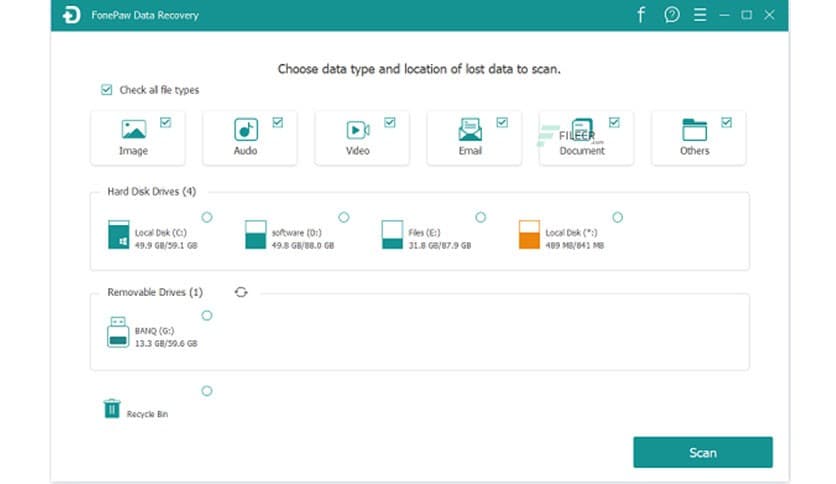Uncheck the Document checkbox

(614, 123)
